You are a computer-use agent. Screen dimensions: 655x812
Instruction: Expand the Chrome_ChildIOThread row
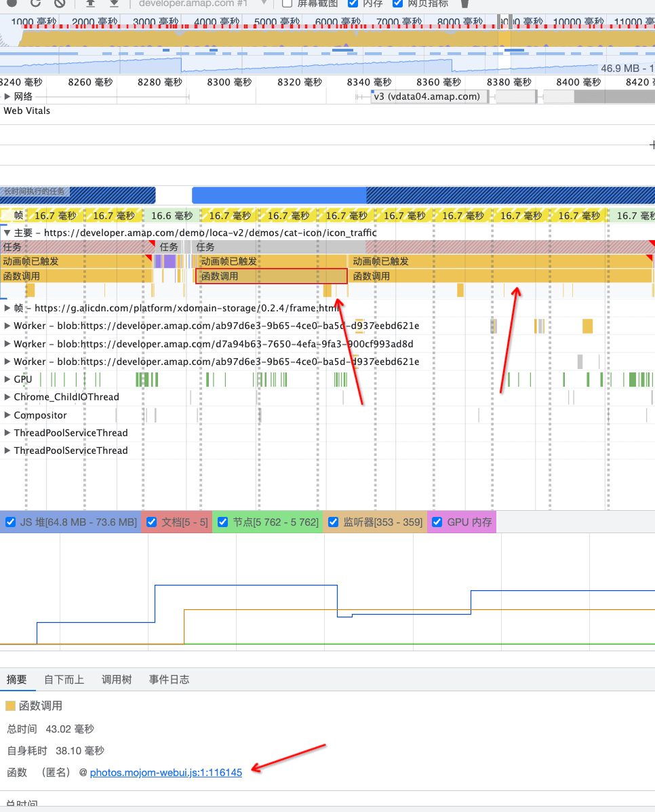point(7,397)
